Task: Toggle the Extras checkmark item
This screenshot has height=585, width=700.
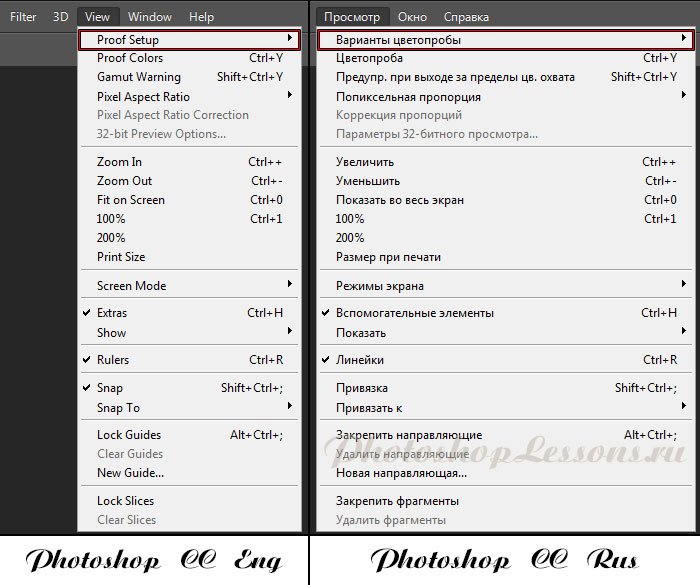Action: (x=112, y=313)
